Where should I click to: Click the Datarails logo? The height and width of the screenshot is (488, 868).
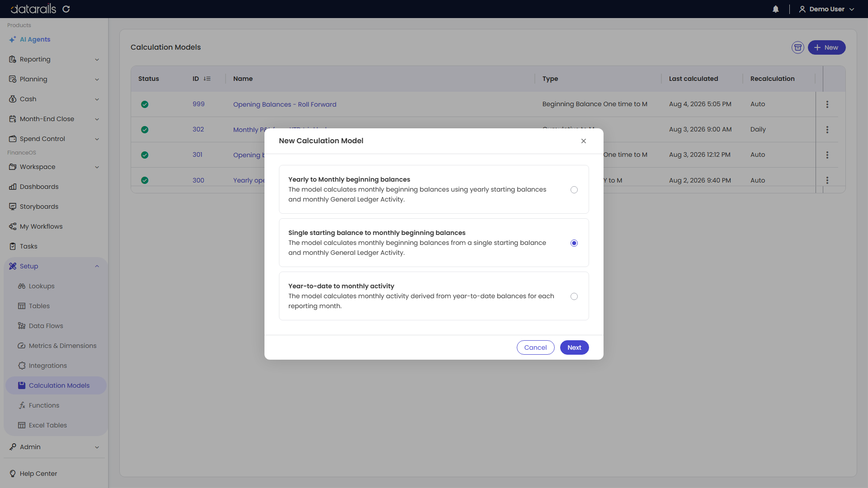[x=33, y=9]
